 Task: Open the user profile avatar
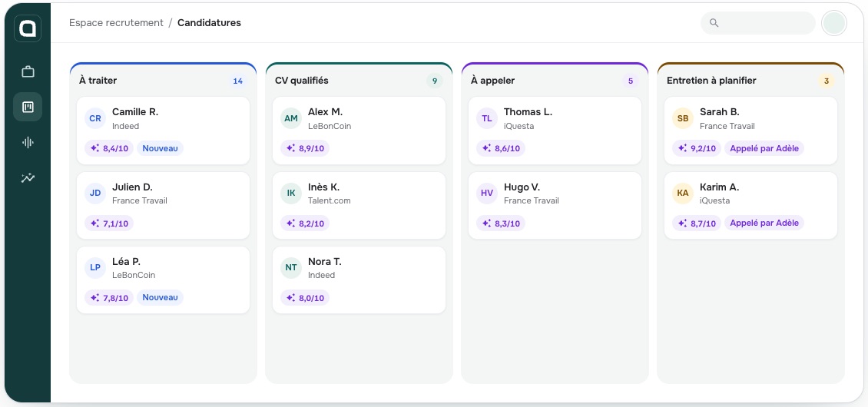(x=833, y=23)
